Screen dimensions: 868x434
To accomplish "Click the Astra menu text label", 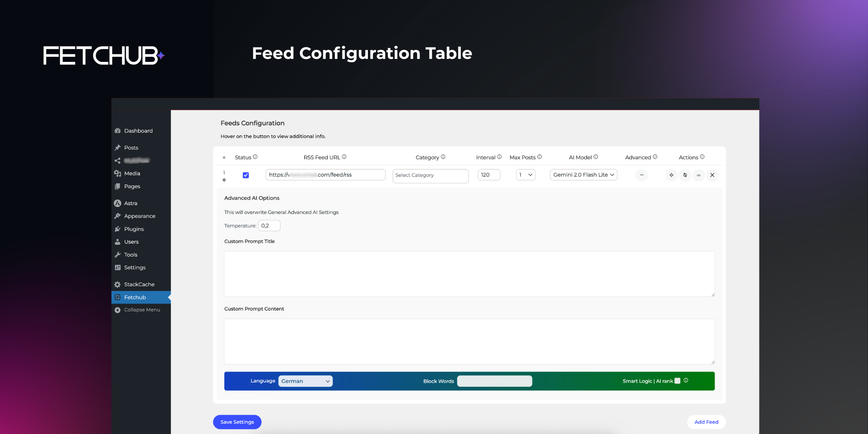I will [x=131, y=203].
